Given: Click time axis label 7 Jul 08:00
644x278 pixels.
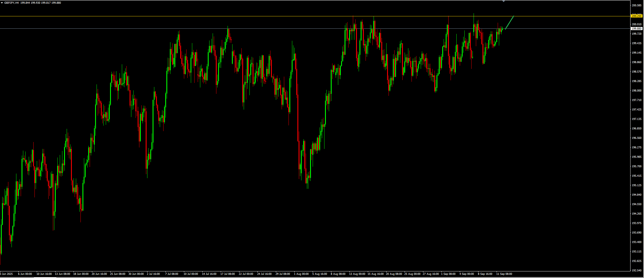Looking at the screenshot, I should [x=172, y=274].
